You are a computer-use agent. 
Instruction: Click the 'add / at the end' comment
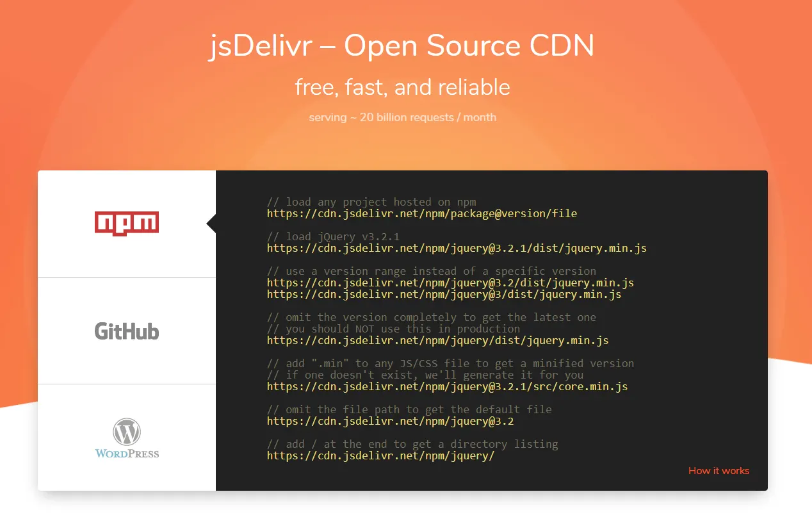coord(412,444)
